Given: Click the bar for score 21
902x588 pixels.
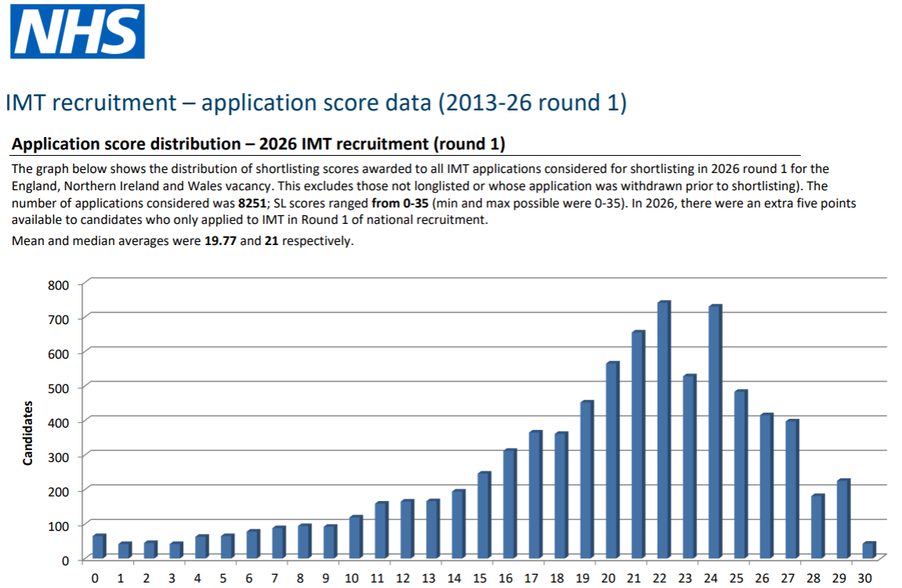Looking at the screenshot, I should click(x=637, y=445).
